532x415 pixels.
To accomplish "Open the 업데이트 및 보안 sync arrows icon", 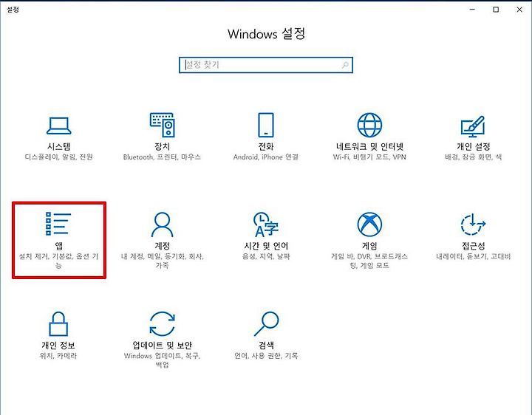I will pyautogui.click(x=162, y=324).
